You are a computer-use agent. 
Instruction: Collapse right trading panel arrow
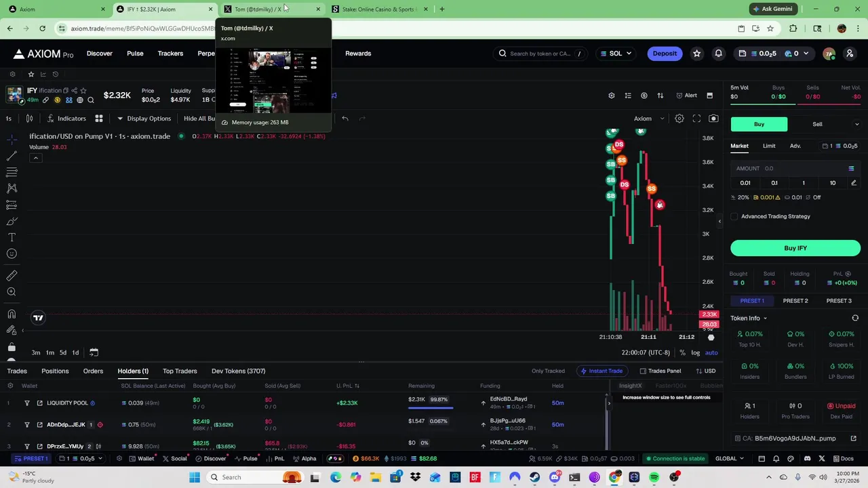click(719, 222)
